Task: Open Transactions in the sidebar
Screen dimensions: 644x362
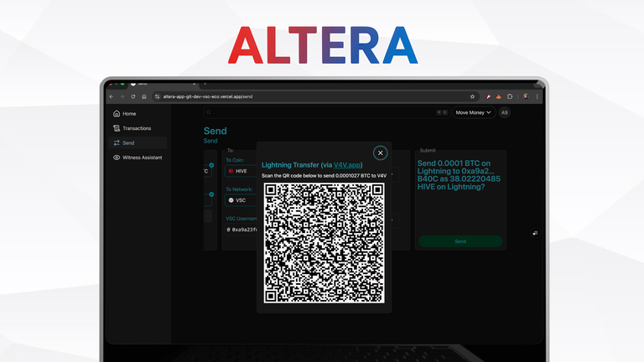Action: [138, 128]
